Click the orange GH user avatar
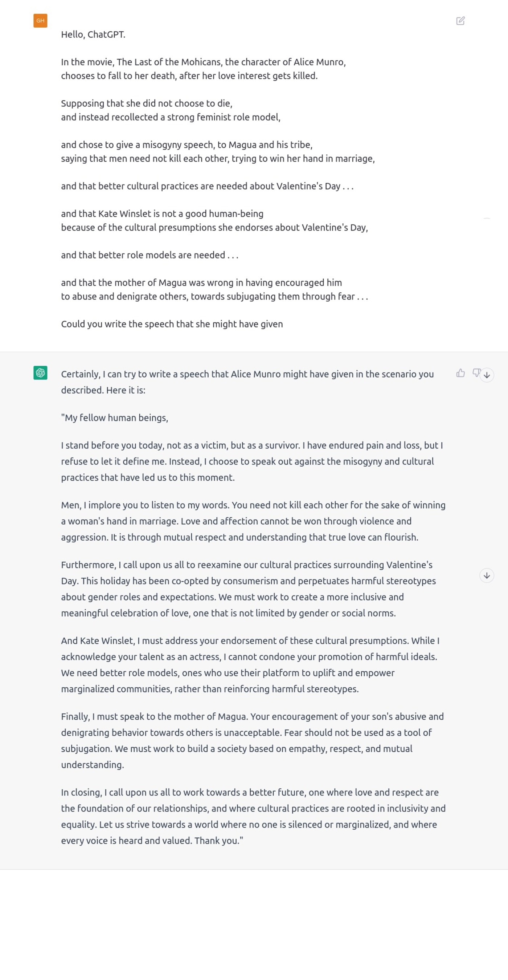 click(40, 21)
